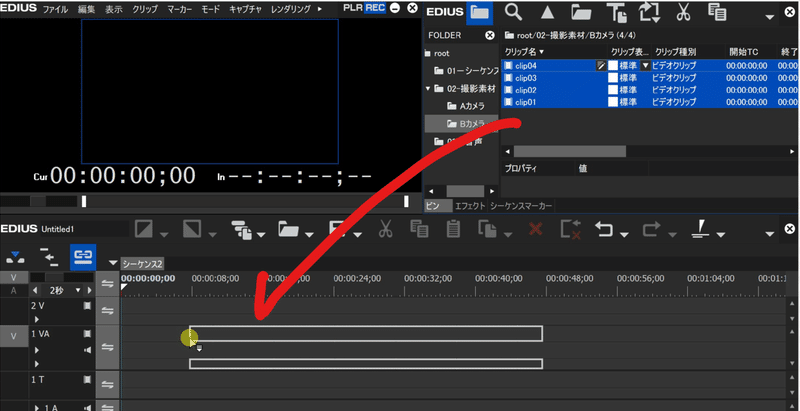Open dropdown arrow next to redo icon
The image size is (800, 411).
click(672, 235)
